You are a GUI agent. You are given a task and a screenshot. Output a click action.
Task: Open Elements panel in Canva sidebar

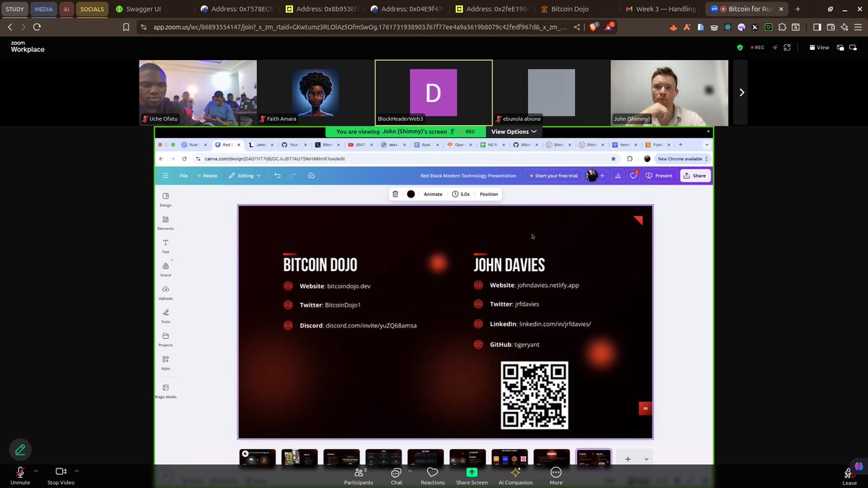[x=166, y=223]
